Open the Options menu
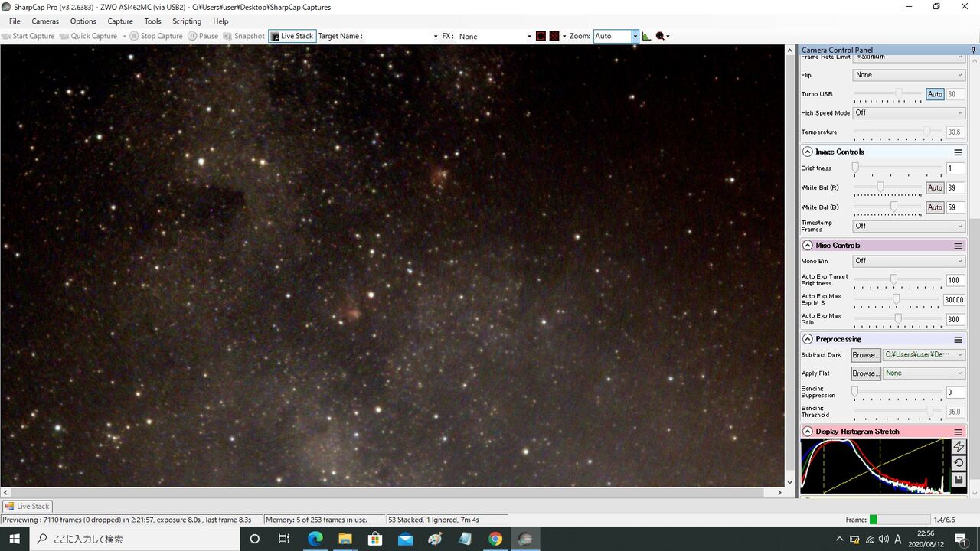The height and width of the screenshot is (551, 980). tap(83, 21)
